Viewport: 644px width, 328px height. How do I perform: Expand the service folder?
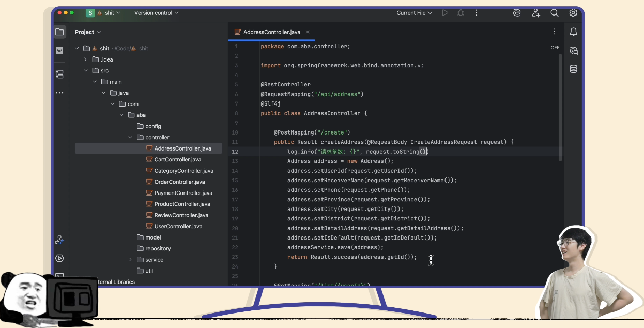click(x=131, y=260)
